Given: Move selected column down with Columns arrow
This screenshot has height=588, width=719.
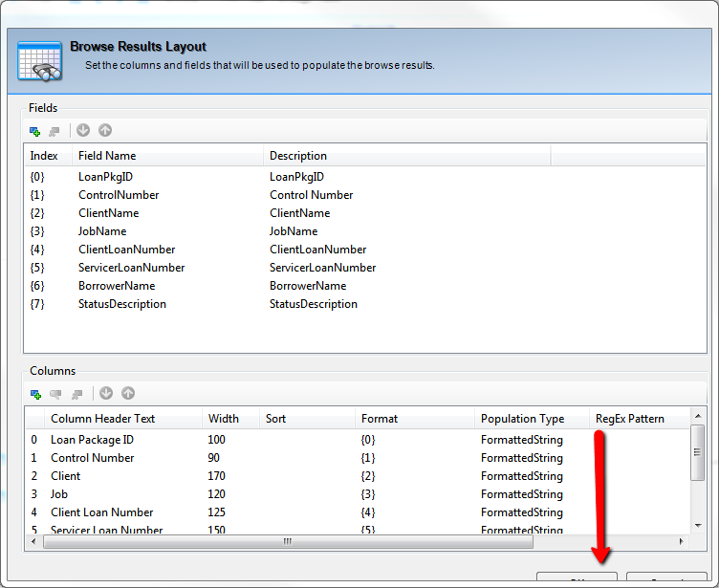Looking at the screenshot, I should tap(106, 394).
